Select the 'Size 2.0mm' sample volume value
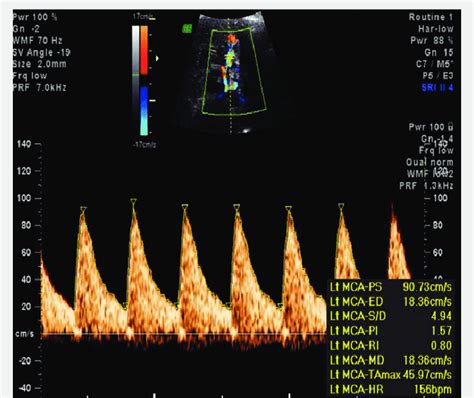474x398 pixels. pyautogui.click(x=39, y=64)
